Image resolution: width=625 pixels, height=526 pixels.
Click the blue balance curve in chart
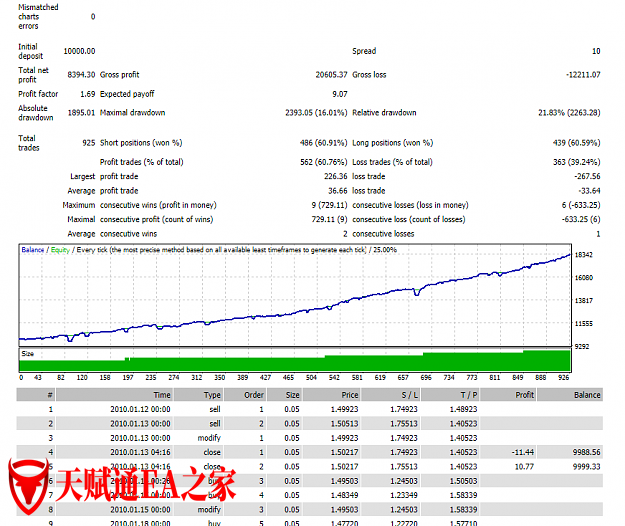pos(300,305)
